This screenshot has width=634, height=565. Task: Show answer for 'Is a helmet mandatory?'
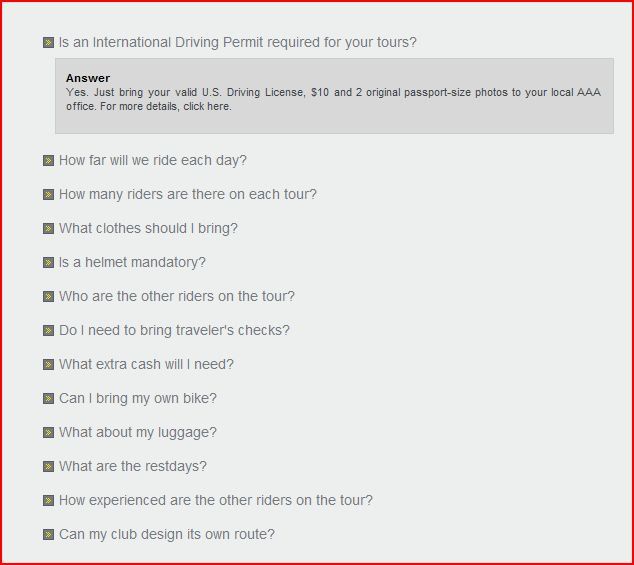[x=132, y=262]
